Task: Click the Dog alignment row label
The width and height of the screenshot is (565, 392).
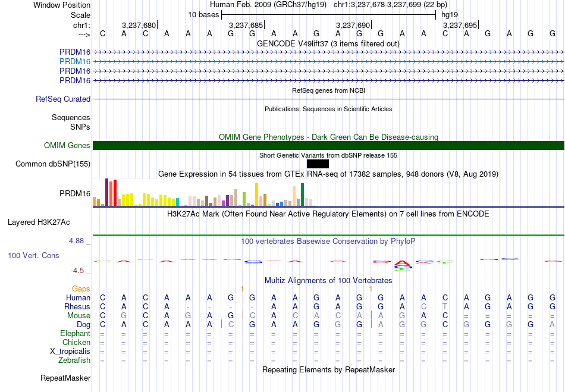Action: click(84, 325)
